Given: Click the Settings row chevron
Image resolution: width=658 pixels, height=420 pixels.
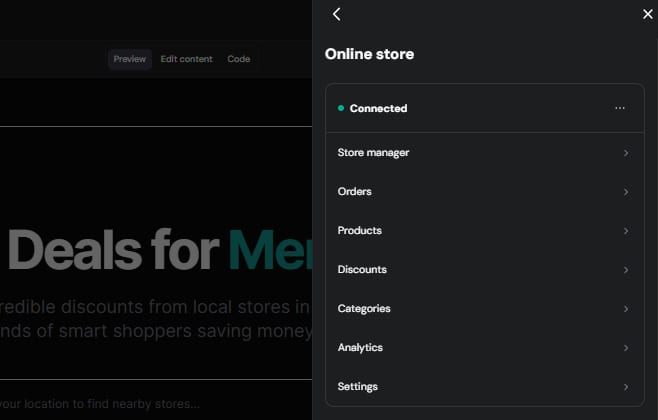Looking at the screenshot, I should point(626,387).
